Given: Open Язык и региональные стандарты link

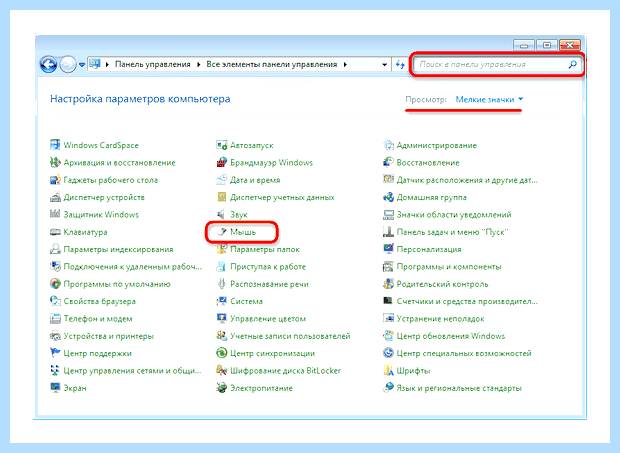Looking at the screenshot, I should 459,388.
